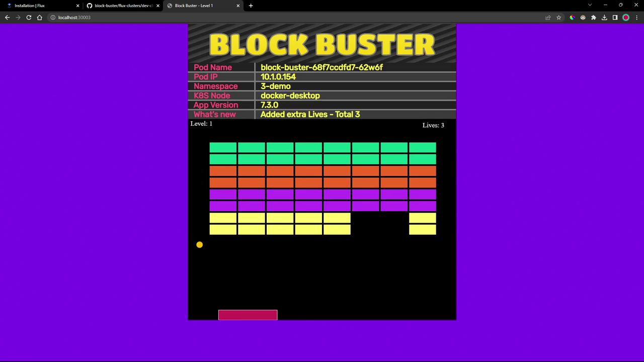Image resolution: width=644 pixels, height=362 pixels.
Task: Toggle the browser side panel
Action: pos(615,18)
